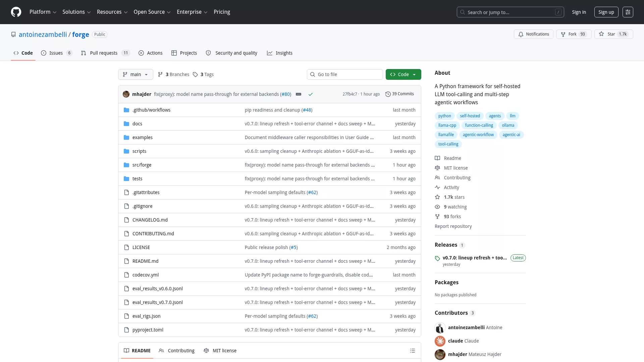Viewport: 644px width, 362px height.
Task: Open the .github/workflows folder
Action: coord(151,110)
